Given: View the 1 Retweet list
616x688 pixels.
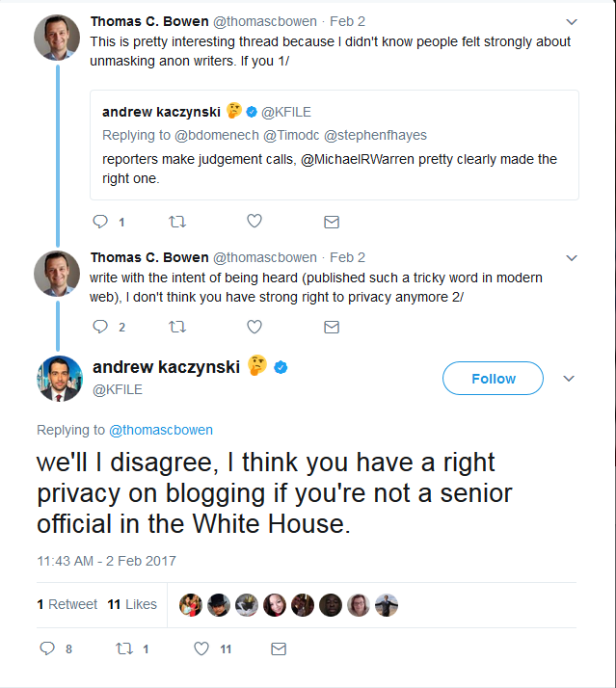Looking at the screenshot, I should pos(67,604).
